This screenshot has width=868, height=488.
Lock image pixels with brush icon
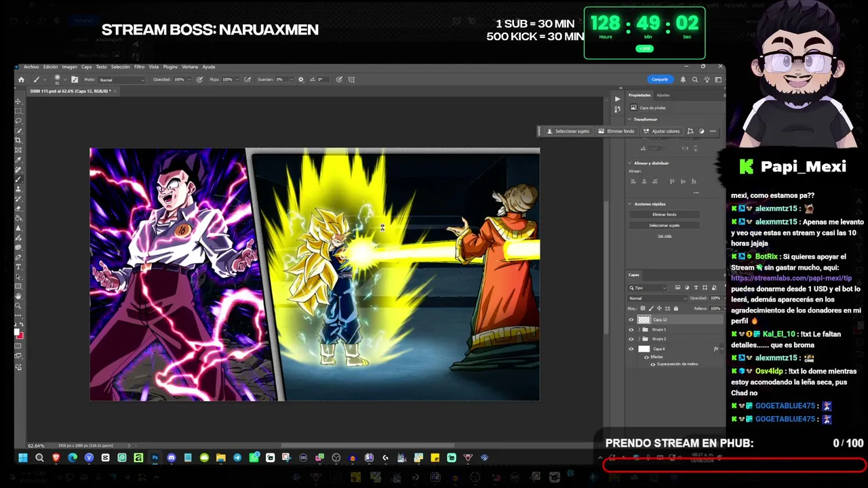point(651,308)
